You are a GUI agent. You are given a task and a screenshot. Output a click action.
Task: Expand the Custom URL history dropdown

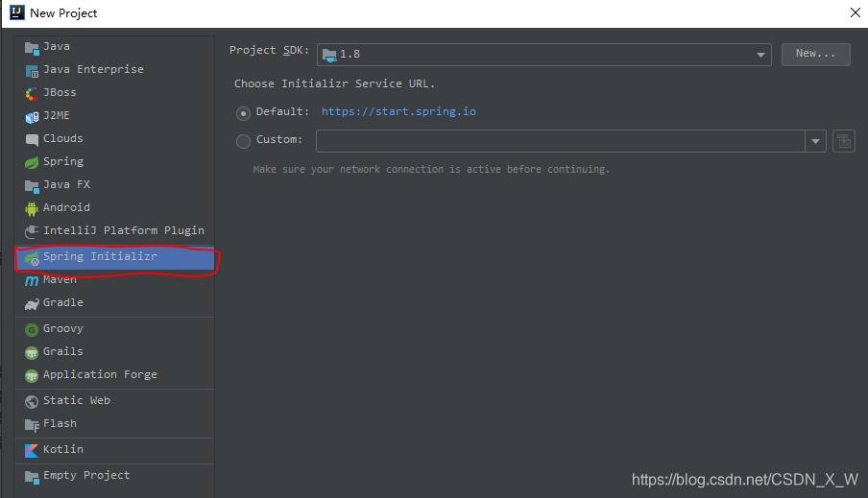click(x=815, y=141)
